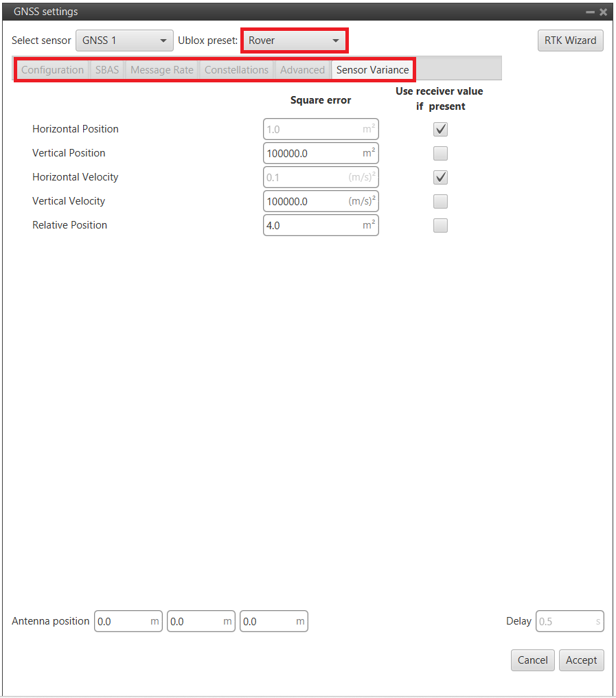Close the GNSS settings dialog
This screenshot has height=698, width=616.
click(x=603, y=12)
